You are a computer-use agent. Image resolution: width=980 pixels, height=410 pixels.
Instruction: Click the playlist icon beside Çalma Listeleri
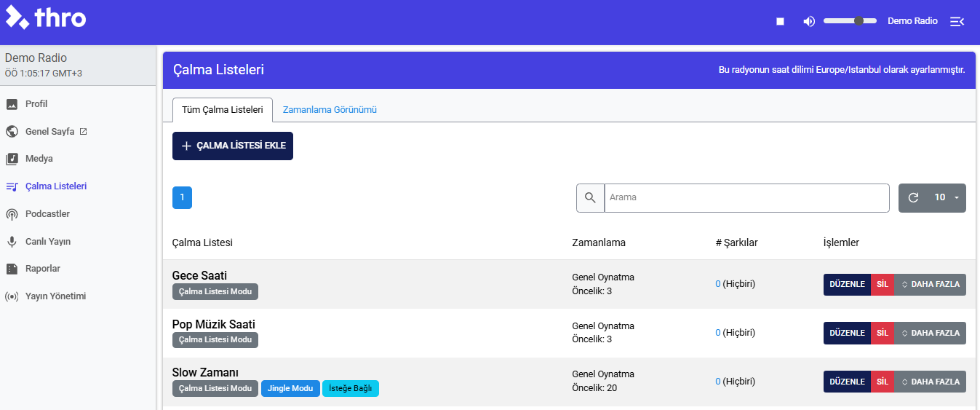pos(12,186)
